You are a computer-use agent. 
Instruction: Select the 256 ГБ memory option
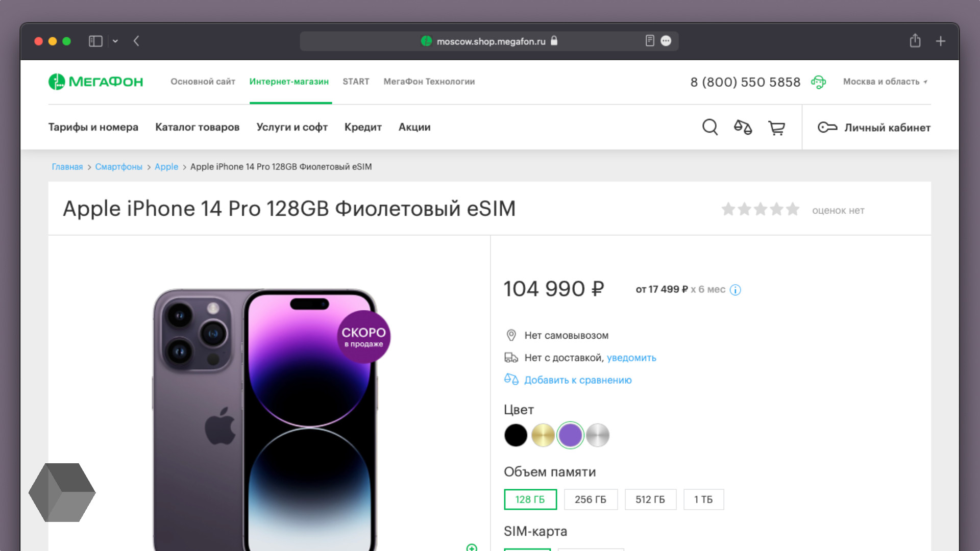pyautogui.click(x=590, y=500)
